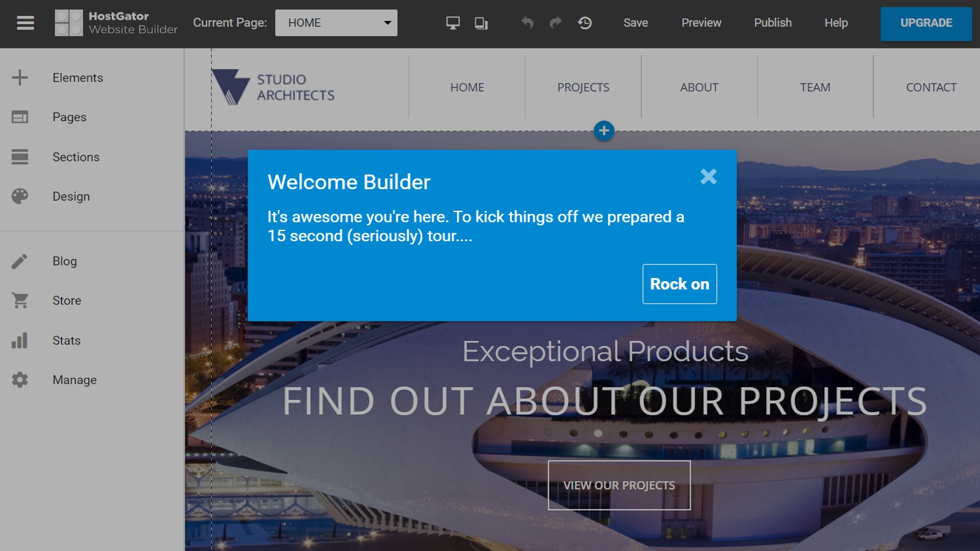Click the Stats sidebar icon
Screen dimensions: 980x551
pyautogui.click(x=19, y=340)
